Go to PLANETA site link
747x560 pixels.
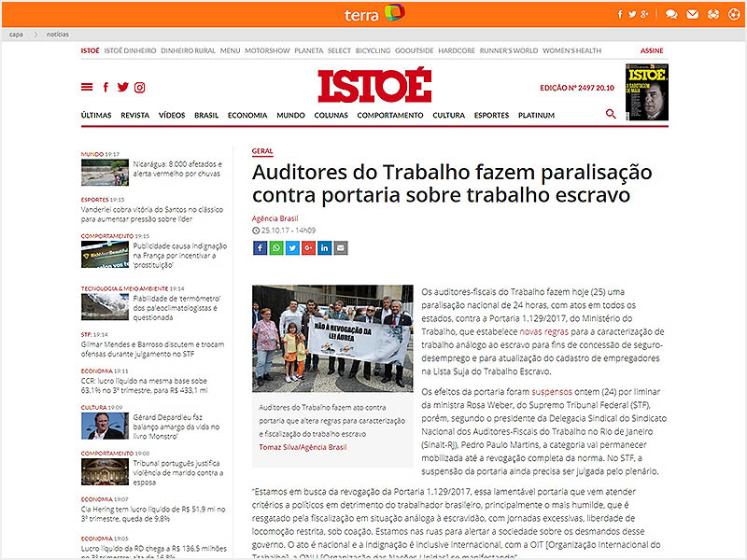(x=309, y=50)
